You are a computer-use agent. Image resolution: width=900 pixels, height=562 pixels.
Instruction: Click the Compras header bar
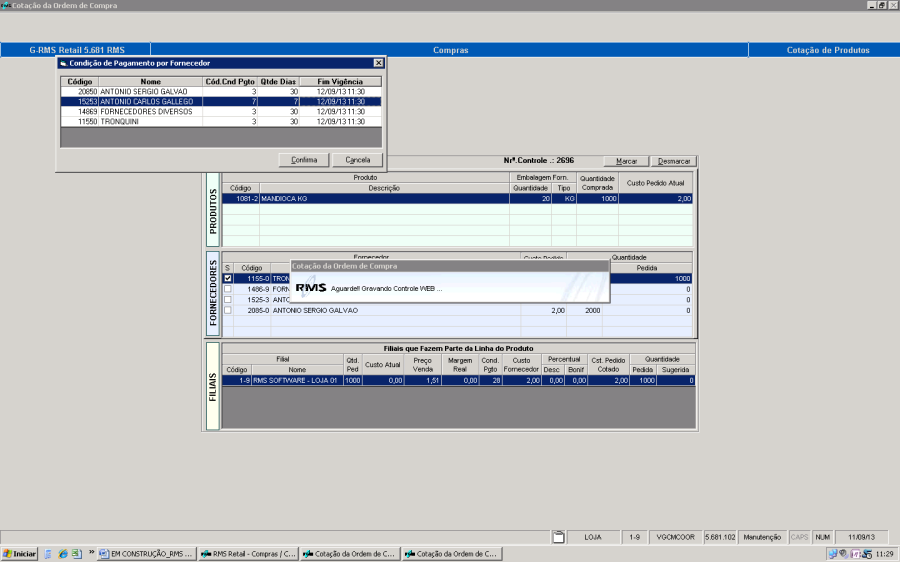450,50
